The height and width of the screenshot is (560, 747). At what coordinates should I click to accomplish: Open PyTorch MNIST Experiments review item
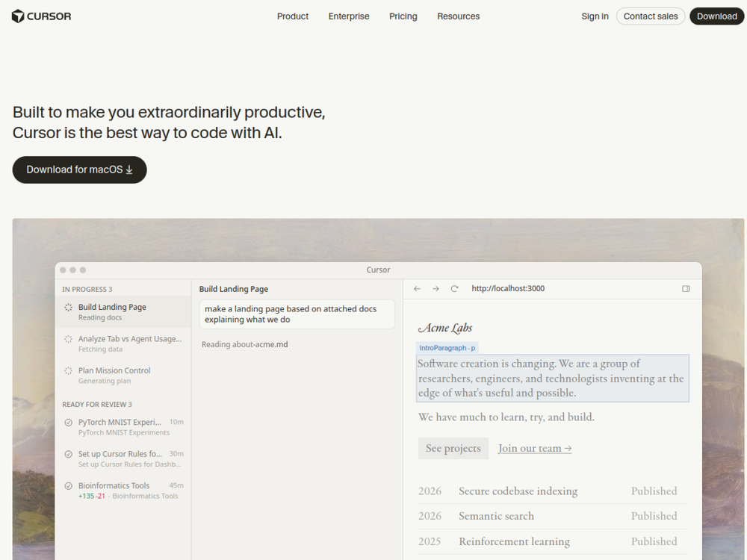(x=123, y=426)
